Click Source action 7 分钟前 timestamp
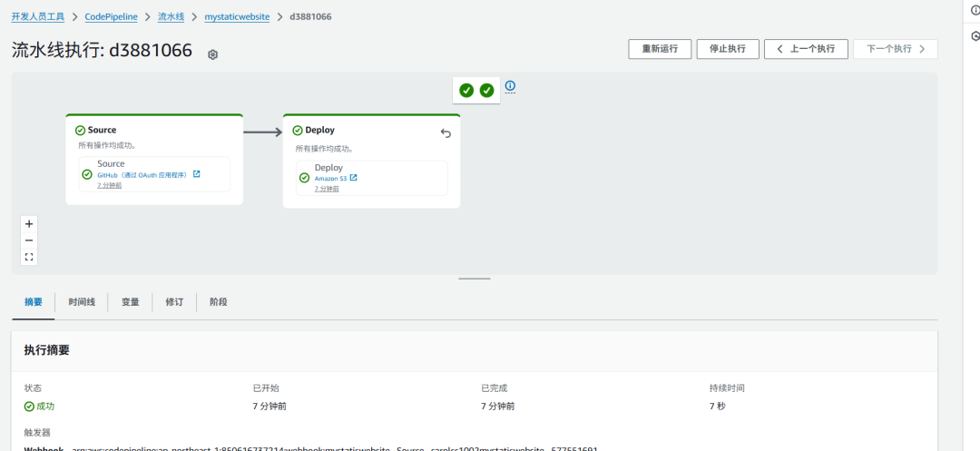 tap(110, 185)
